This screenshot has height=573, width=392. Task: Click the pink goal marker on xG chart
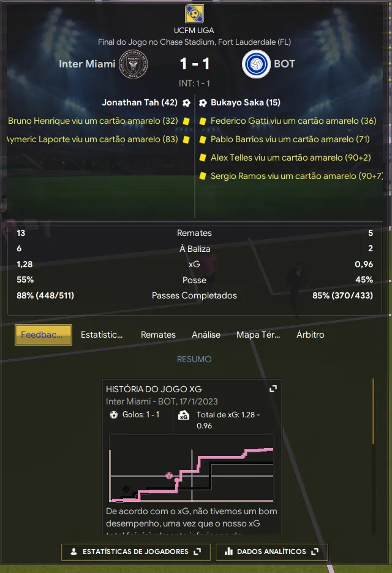click(x=169, y=475)
